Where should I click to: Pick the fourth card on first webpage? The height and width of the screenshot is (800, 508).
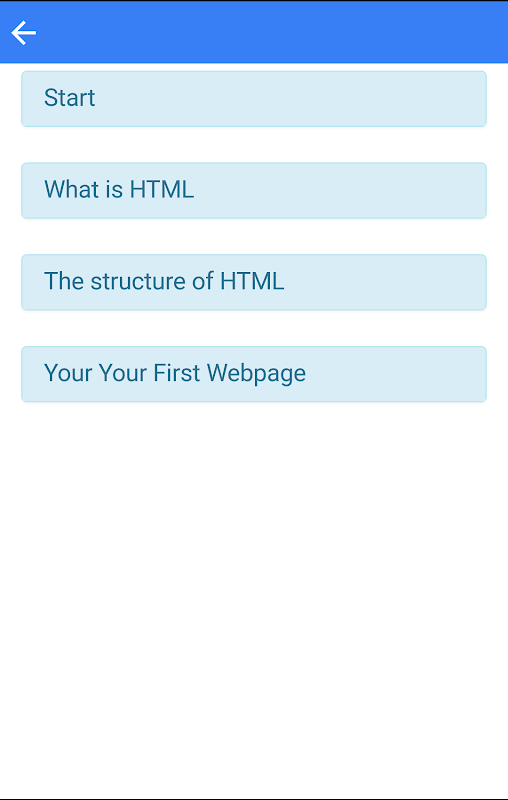tap(254, 374)
